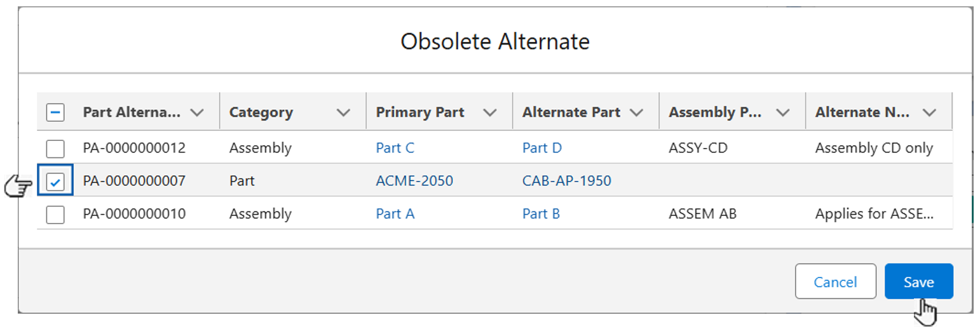Click the Part A link
Screen dimensions: 980x327
[395, 215]
